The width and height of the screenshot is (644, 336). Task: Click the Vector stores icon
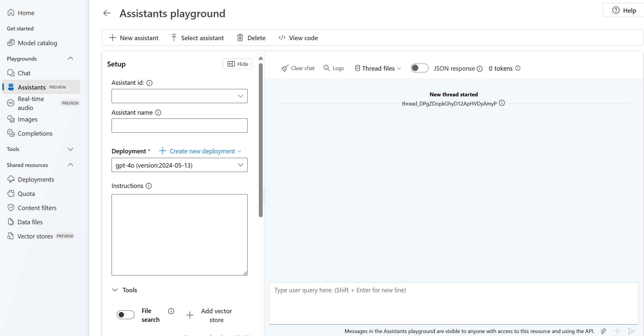point(11,236)
